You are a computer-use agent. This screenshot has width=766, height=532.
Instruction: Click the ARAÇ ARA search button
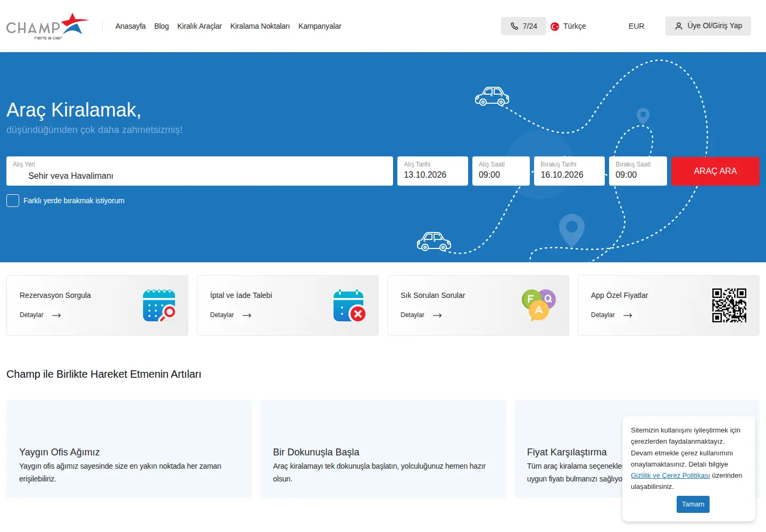pyautogui.click(x=715, y=171)
